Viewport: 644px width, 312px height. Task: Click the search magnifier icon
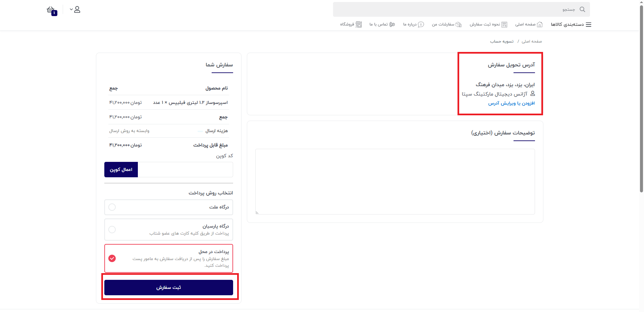point(582,9)
